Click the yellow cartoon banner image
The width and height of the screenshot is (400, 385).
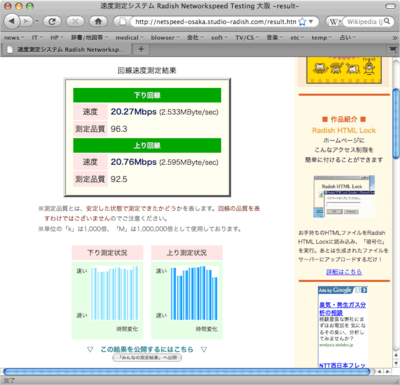click(344, 70)
